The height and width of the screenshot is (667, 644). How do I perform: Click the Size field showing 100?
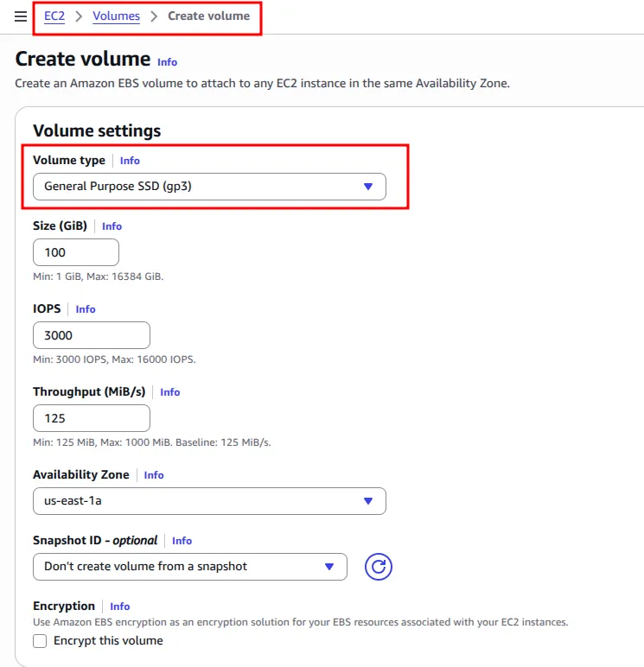coord(76,252)
